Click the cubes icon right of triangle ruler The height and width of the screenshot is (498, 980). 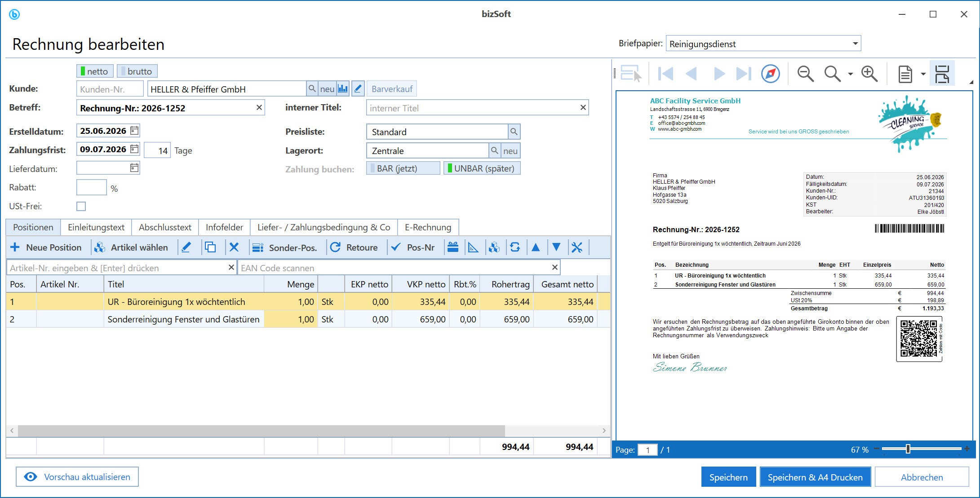(x=494, y=247)
